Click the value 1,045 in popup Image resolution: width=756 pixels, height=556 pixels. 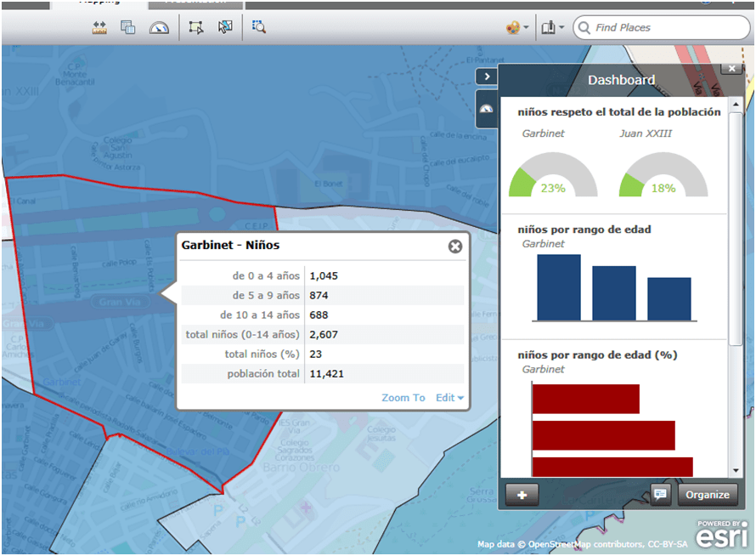tap(324, 276)
